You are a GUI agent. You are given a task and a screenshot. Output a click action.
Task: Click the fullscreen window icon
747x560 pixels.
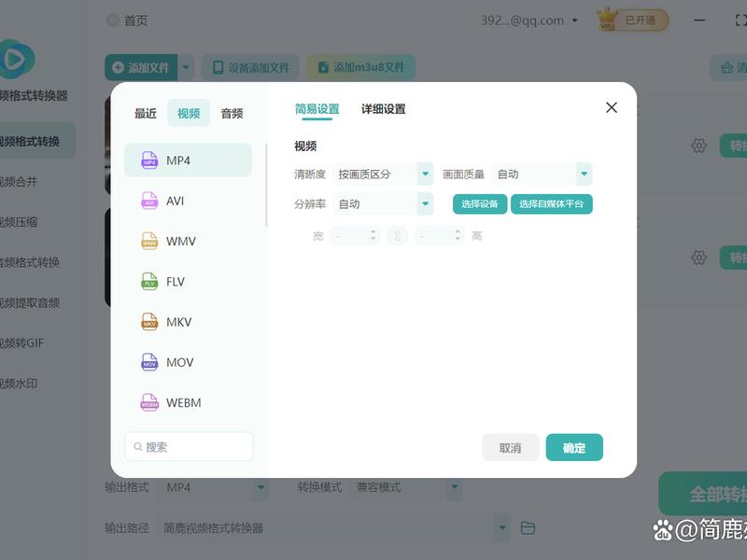(740, 20)
